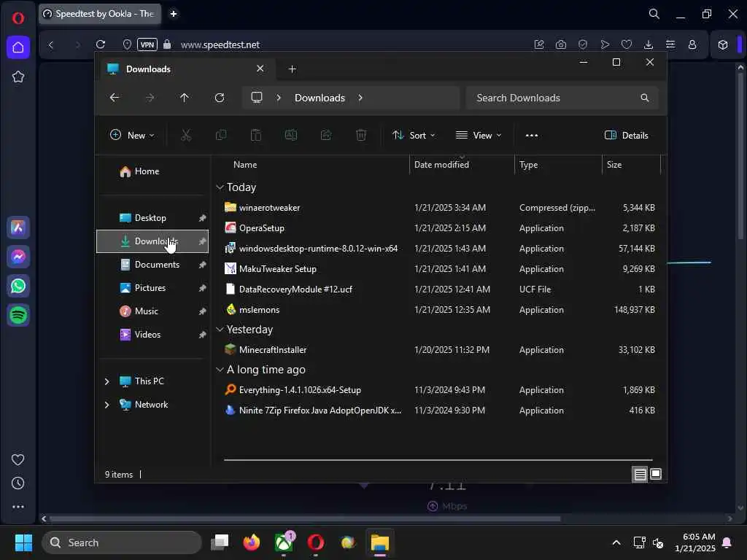The image size is (747, 560).
Task: Collapse the Yesterday group
Action: pos(220,329)
